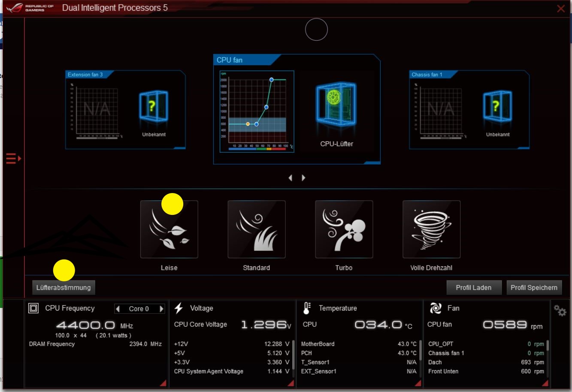Open Lüfterabstimmung fan tuning
The height and width of the screenshot is (392, 572).
pos(64,288)
